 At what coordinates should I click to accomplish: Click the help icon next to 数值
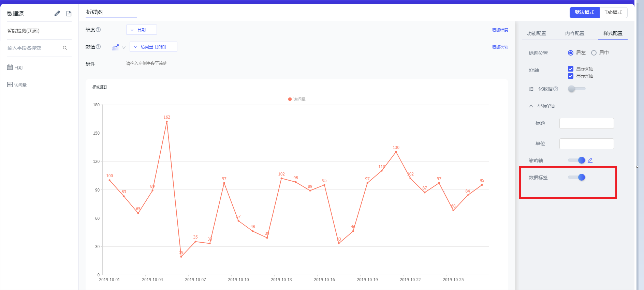tap(98, 47)
